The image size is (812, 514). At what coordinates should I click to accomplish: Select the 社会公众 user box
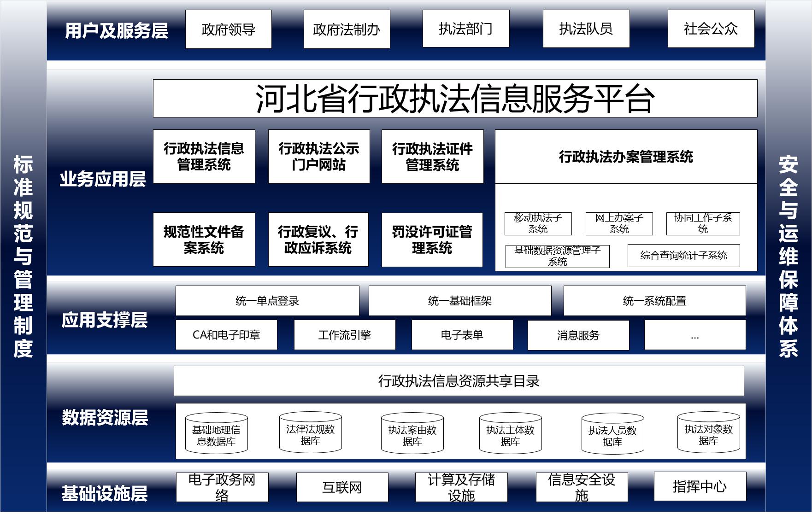(711, 29)
